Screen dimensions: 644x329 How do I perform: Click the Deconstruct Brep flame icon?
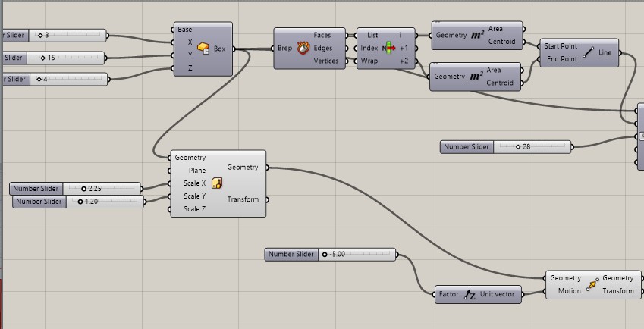[x=303, y=48]
